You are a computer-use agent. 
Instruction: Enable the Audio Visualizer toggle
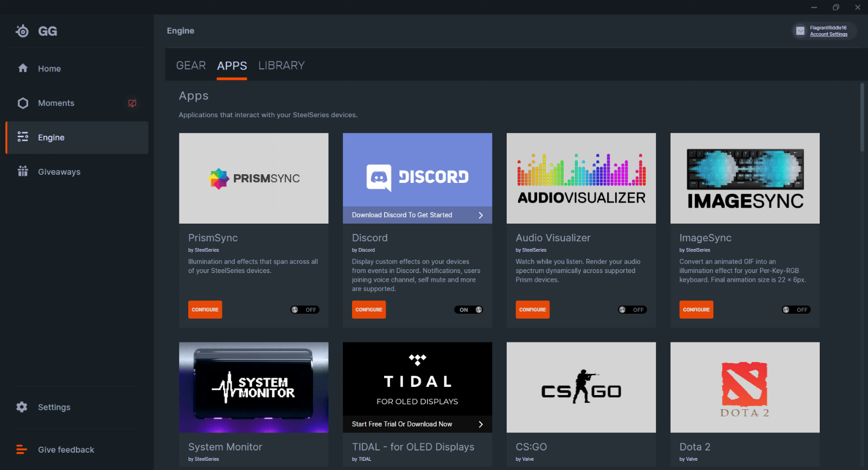click(632, 310)
